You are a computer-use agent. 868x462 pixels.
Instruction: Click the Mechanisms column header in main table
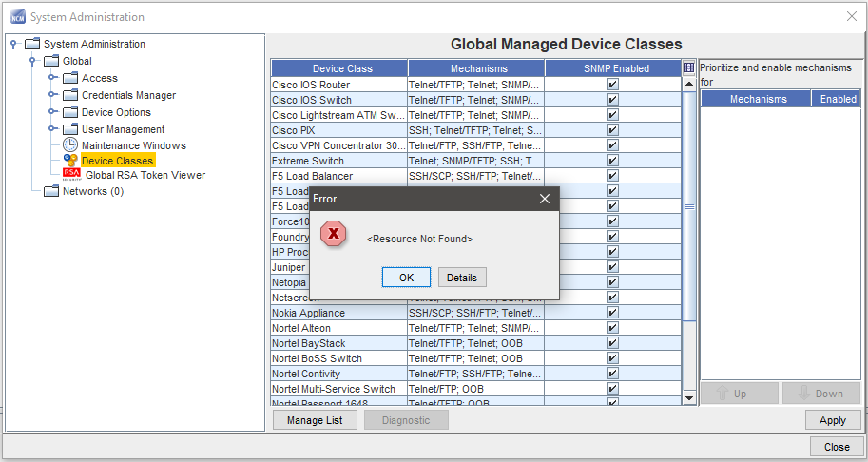476,68
